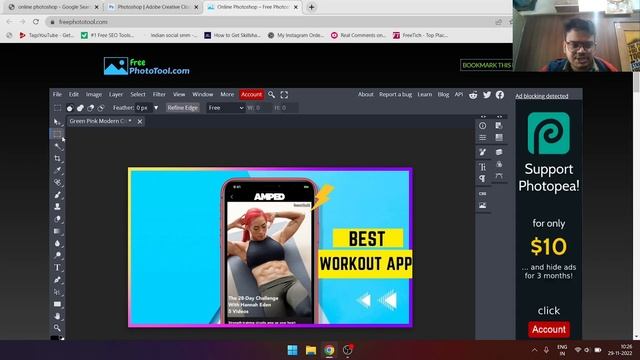Close the Green Pink Modern document tab
The image size is (640, 360).
(140, 121)
